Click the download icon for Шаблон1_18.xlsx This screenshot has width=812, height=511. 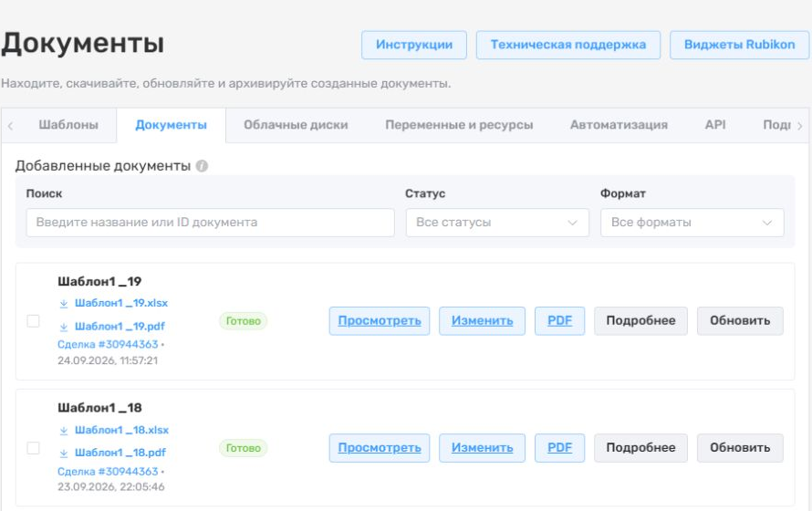64,430
